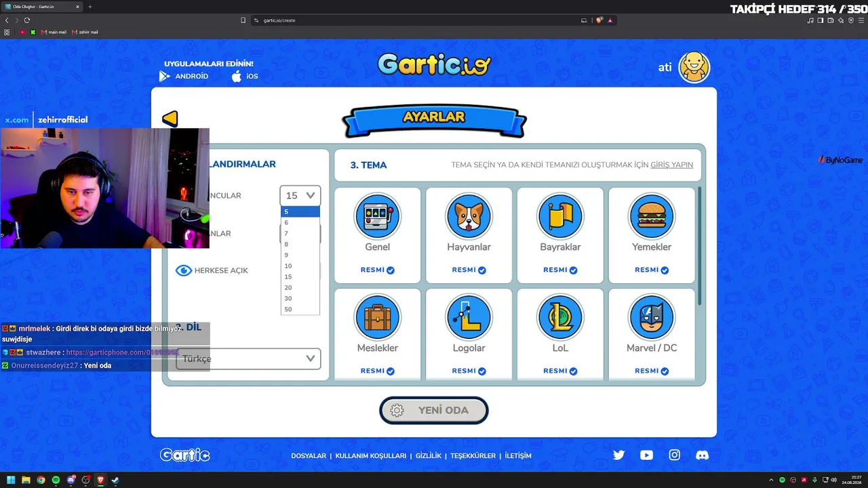Choose 10 in the player count list
The width and height of the screenshot is (868, 488).
(300, 266)
